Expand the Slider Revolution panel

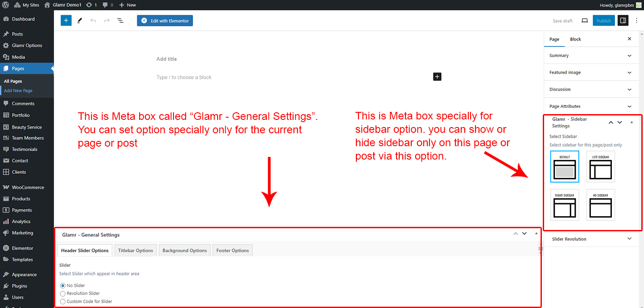[591, 239]
